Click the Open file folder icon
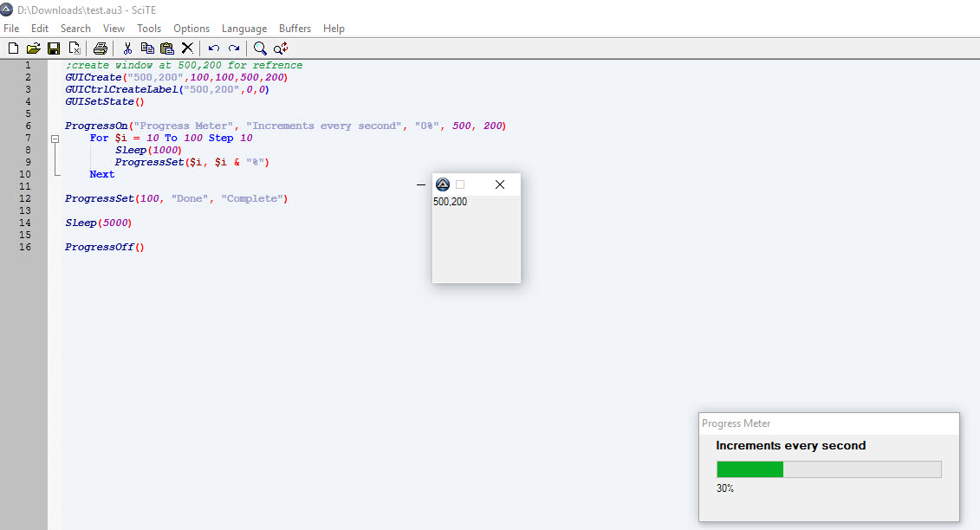The height and width of the screenshot is (530, 980). click(33, 48)
